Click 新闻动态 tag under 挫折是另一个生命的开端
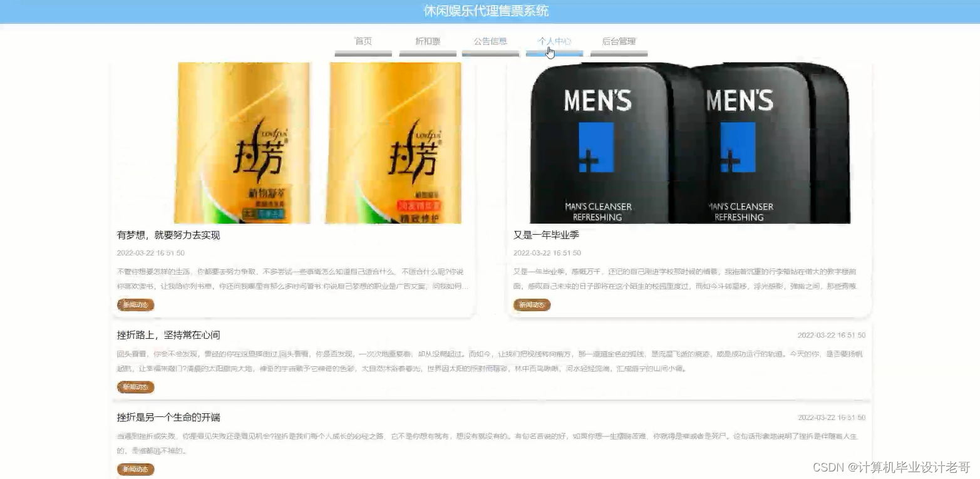This screenshot has height=479, width=980. [x=135, y=469]
